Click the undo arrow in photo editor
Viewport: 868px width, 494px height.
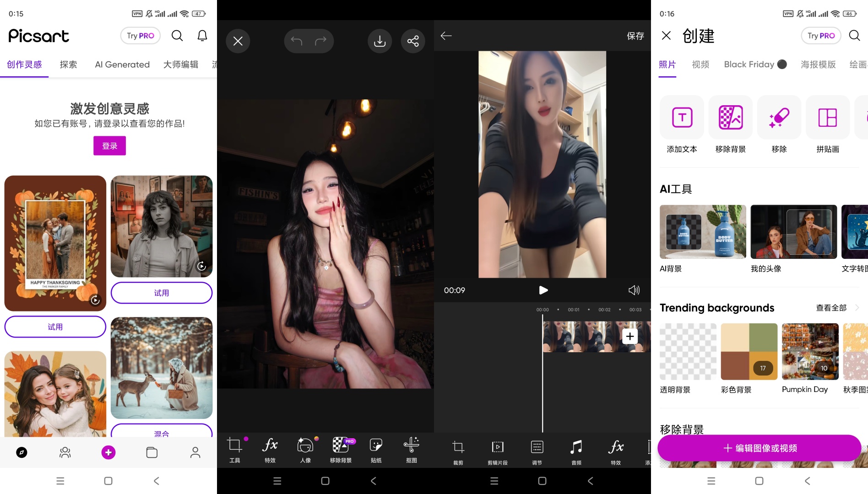(x=297, y=41)
